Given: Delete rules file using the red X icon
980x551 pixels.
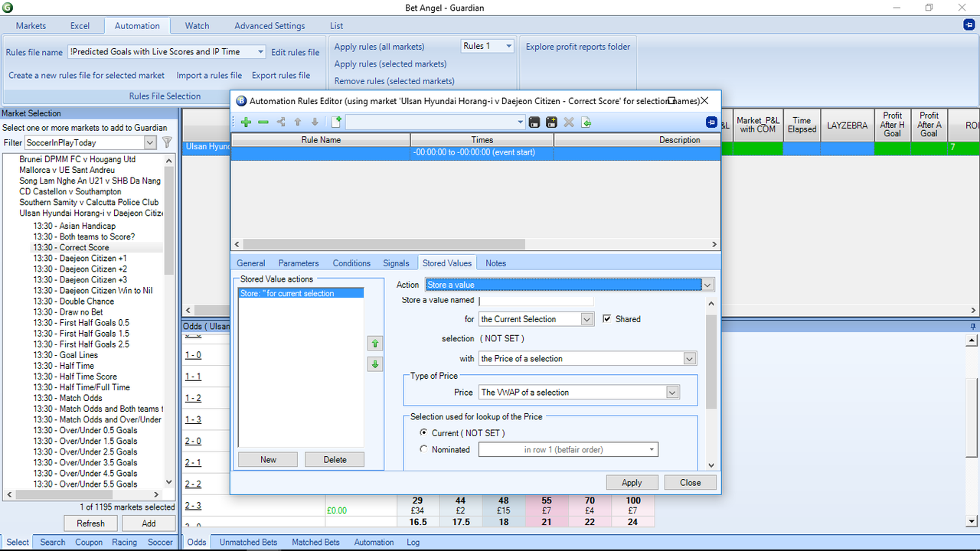Looking at the screenshot, I should pos(569,122).
